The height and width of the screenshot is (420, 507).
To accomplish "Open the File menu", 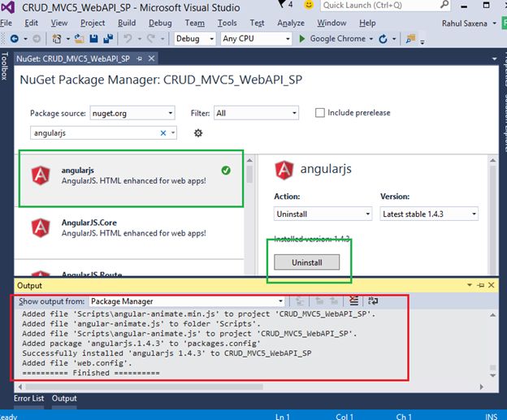I will tap(6, 23).
